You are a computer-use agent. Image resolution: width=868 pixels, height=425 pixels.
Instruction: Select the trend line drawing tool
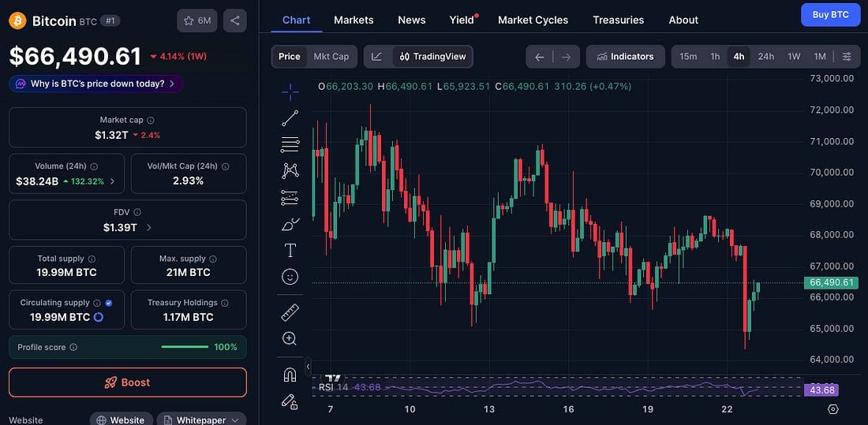pyautogui.click(x=290, y=117)
